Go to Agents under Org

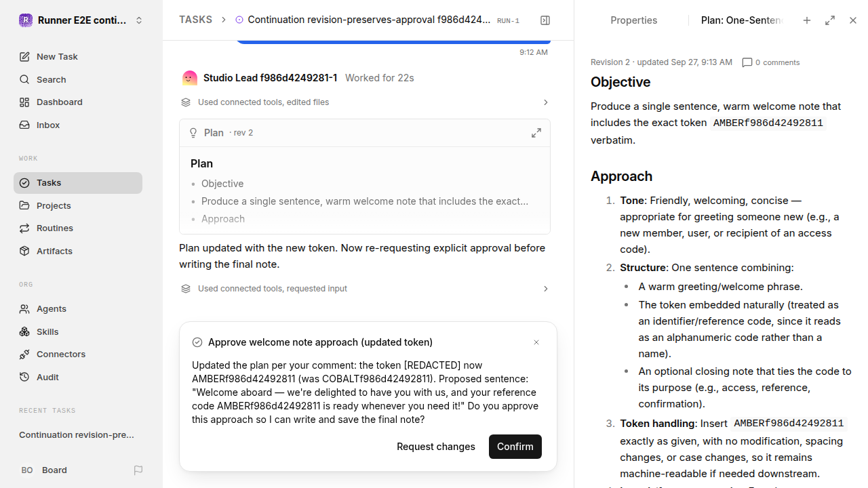[x=78, y=309]
